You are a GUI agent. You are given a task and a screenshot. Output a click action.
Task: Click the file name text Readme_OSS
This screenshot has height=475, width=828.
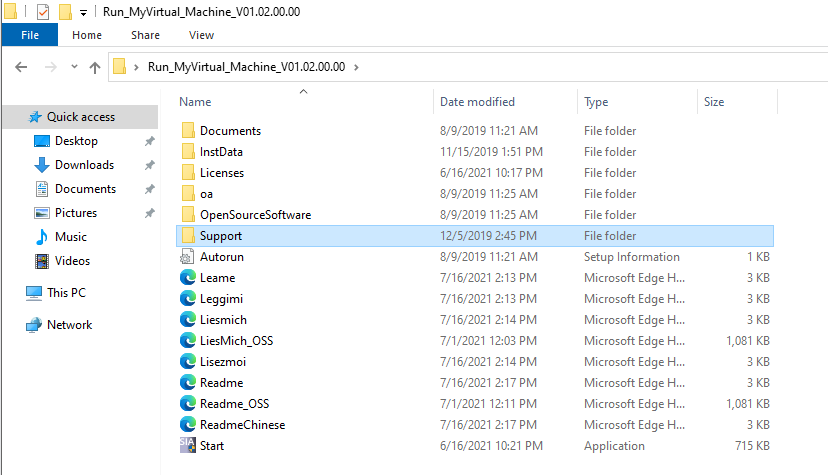click(234, 404)
